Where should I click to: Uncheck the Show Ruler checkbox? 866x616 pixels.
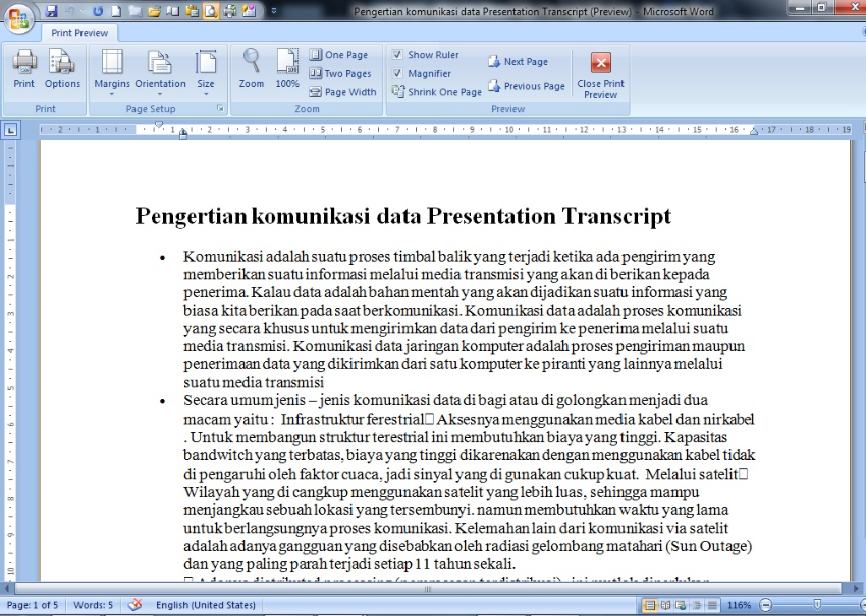[396, 54]
